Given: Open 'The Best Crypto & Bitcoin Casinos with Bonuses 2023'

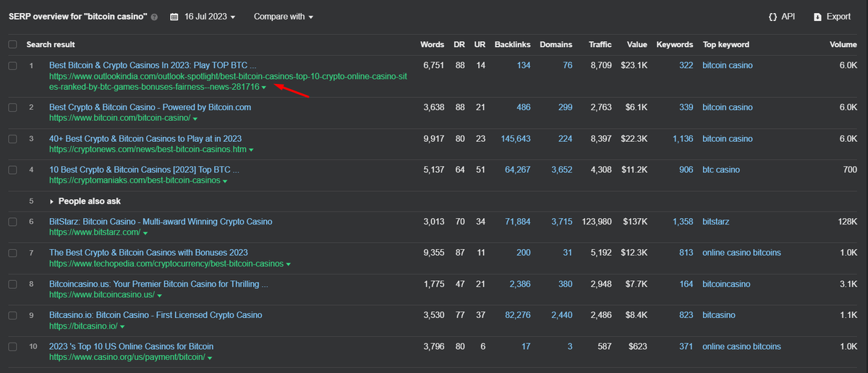Looking at the screenshot, I should 148,253.
